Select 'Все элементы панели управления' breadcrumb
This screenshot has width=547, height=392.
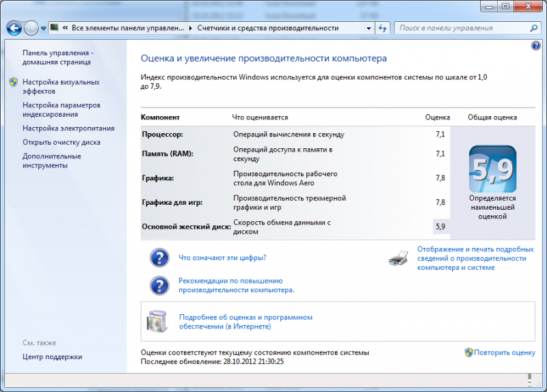tap(128, 28)
